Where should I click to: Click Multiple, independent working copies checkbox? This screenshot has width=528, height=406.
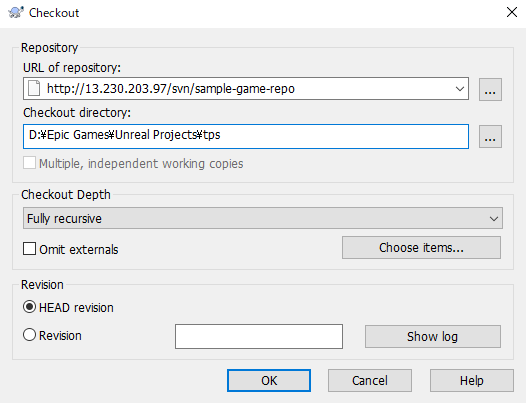point(29,163)
